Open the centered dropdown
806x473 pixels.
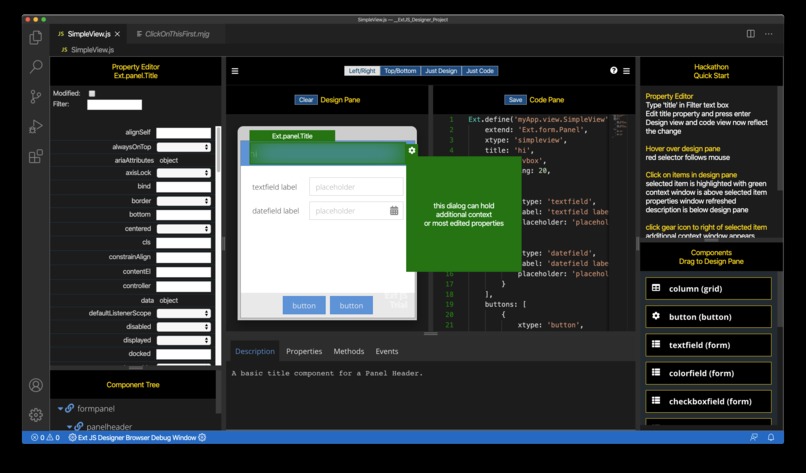click(x=184, y=229)
